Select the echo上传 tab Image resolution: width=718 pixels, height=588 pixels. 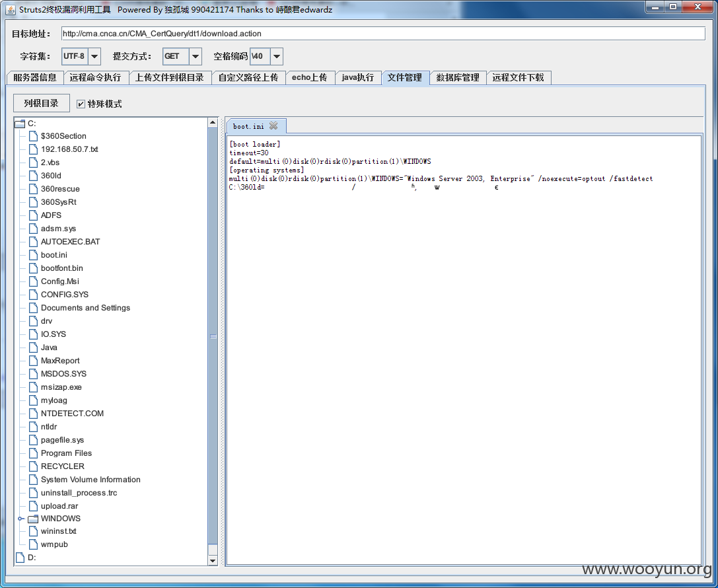[310, 77]
